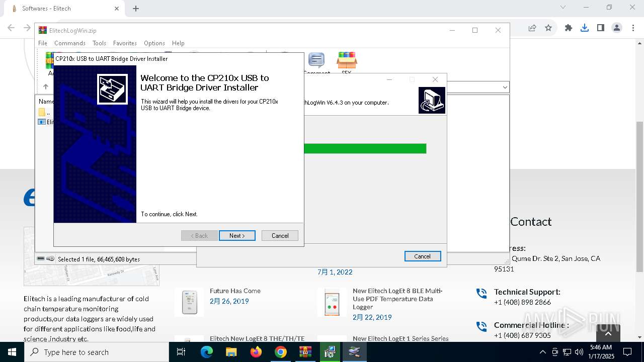The height and width of the screenshot is (362, 644).
Task: Switch to the driver installer taskbar icon
Action: tap(355, 352)
